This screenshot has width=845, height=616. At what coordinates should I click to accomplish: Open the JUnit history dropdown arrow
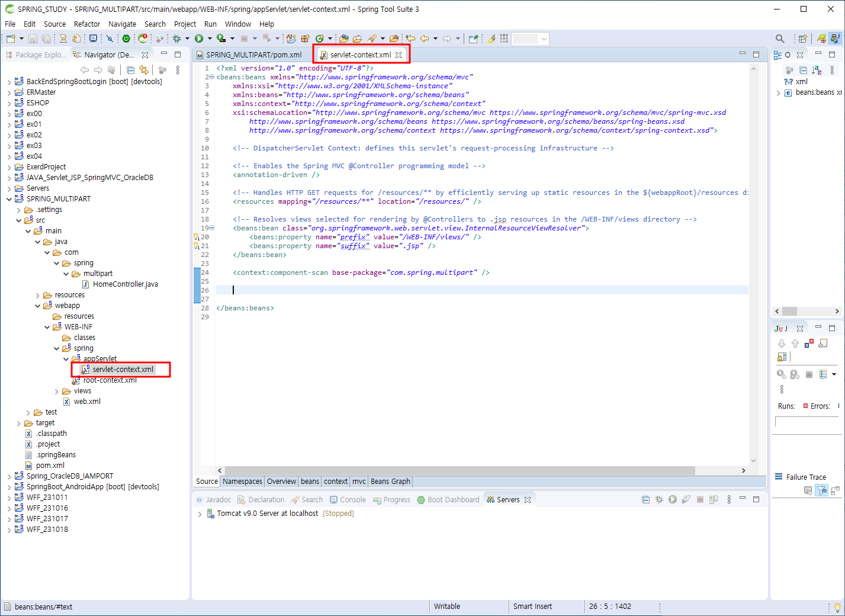(x=834, y=374)
